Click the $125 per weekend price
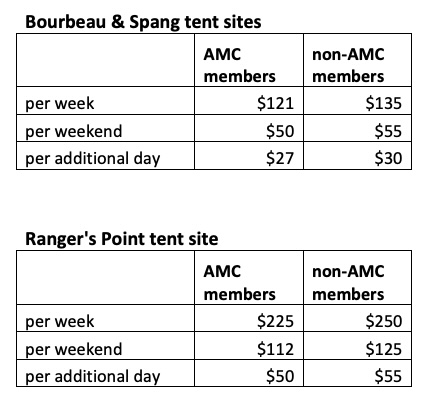Image resolution: width=438 pixels, height=411 pixels. (x=384, y=349)
